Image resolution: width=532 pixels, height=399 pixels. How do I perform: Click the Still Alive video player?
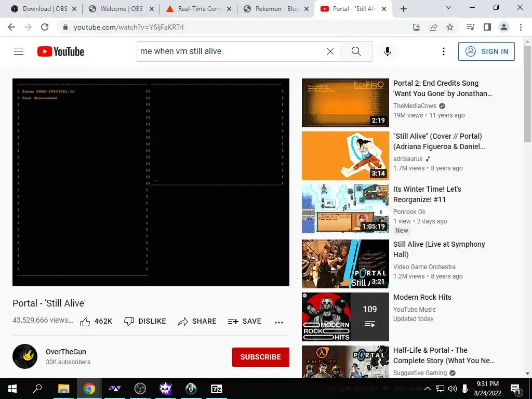[x=151, y=182]
